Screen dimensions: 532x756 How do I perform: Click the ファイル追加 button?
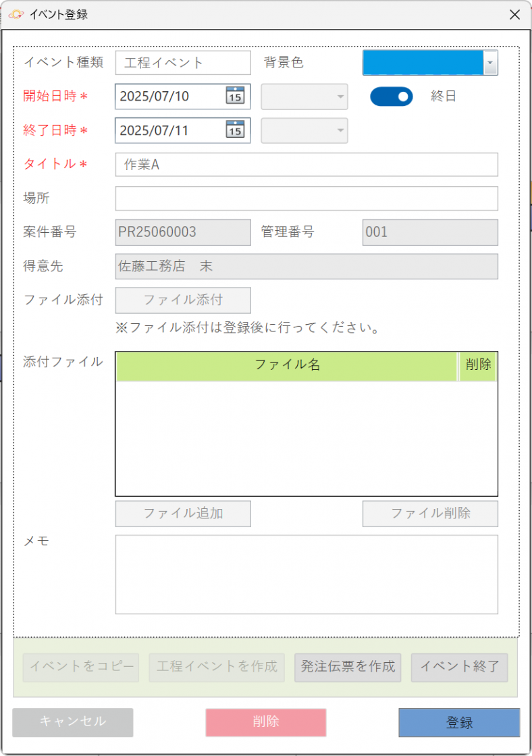click(x=183, y=514)
